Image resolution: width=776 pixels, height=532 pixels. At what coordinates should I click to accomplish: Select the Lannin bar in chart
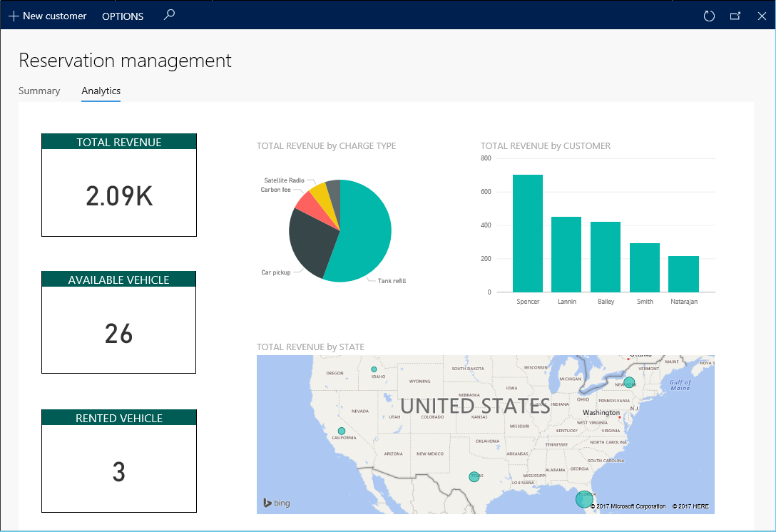(566, 254)
